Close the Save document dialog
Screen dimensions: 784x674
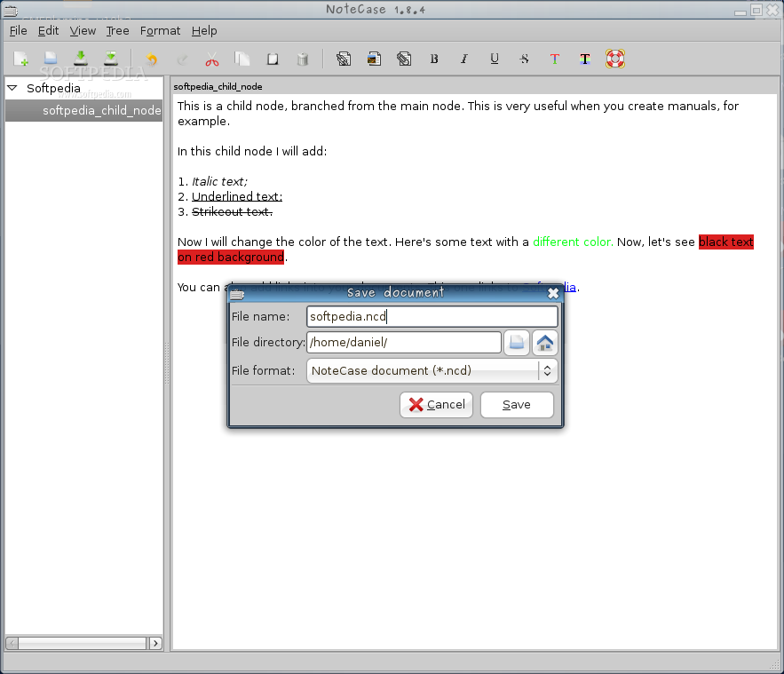pos(553,293)
